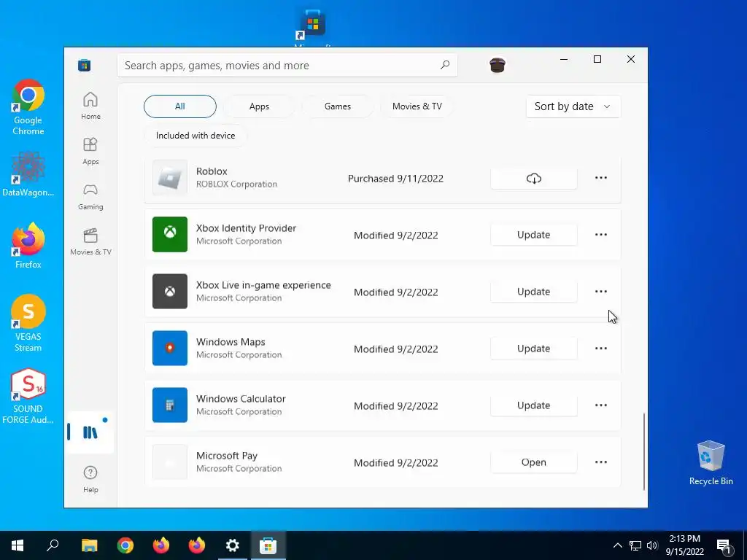Click the library list vertical scrollbar
Image resolution: width=747 pixels, height=560 pixels.
click(644, 451)
